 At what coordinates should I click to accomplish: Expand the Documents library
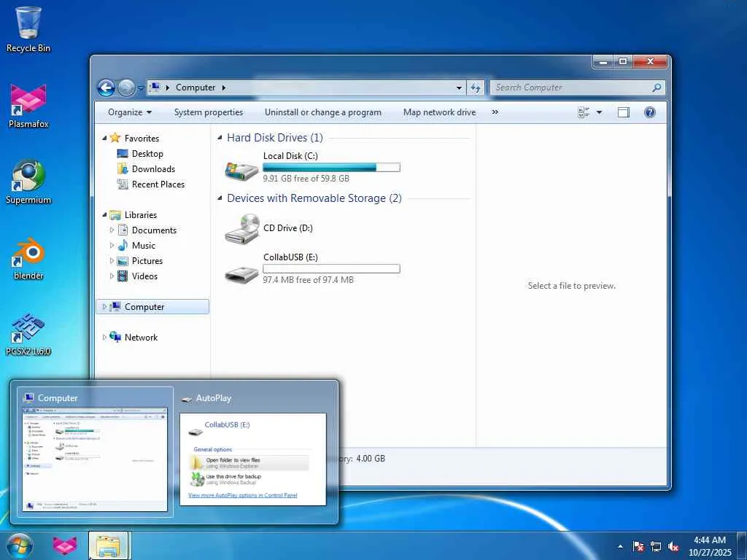pyautogui.click(x=112, y=230)
